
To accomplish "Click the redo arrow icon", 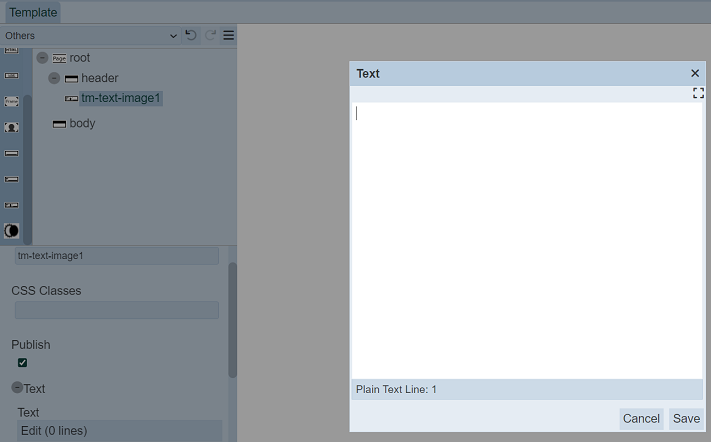I will click(x=210, y=35).
